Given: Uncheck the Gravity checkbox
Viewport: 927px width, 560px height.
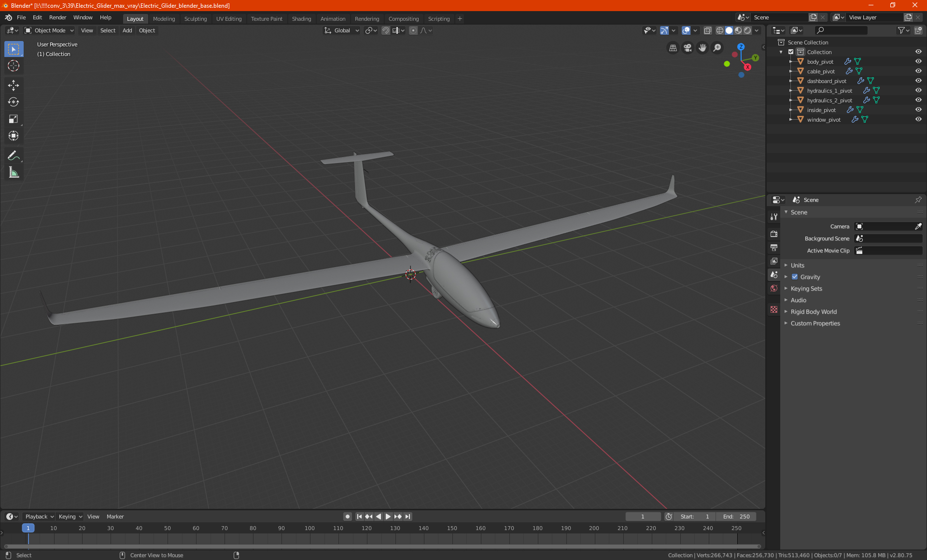Looking at the screenshot, I should (795, 277).
